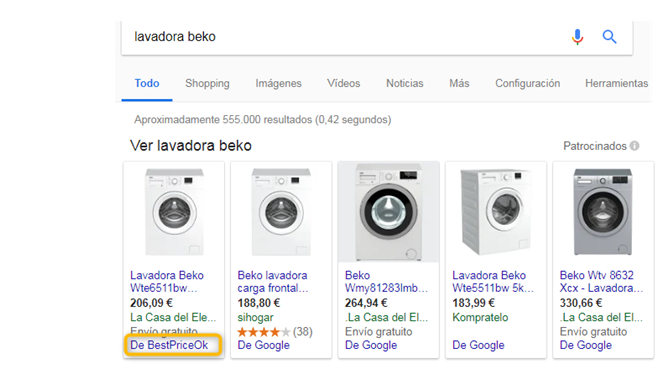Open the Lavadora Beko Wte6511bw product link
Screen dimensions: 669x365
[167, 282]
